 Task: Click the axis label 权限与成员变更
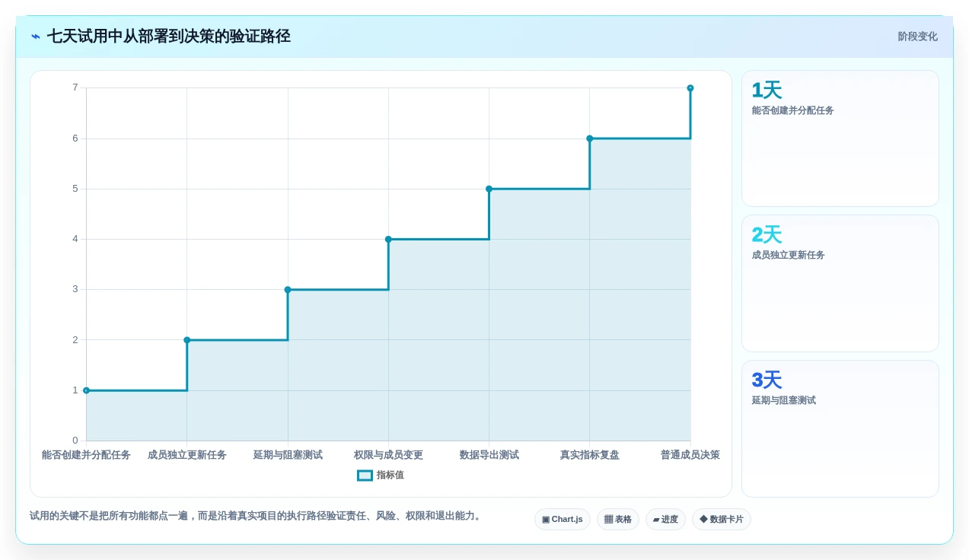[x=388, y=455]
